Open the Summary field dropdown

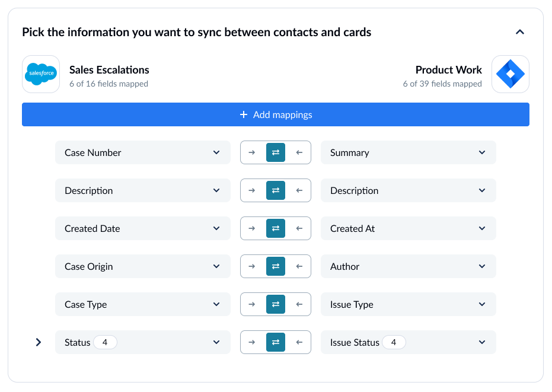(x=409, y=152)
